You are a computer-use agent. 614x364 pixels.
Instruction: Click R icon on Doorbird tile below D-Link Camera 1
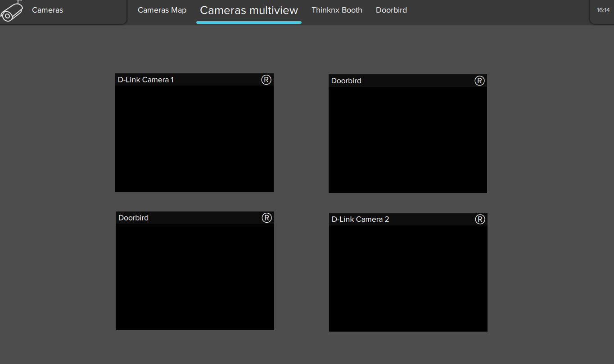click(x=266, y=218)
